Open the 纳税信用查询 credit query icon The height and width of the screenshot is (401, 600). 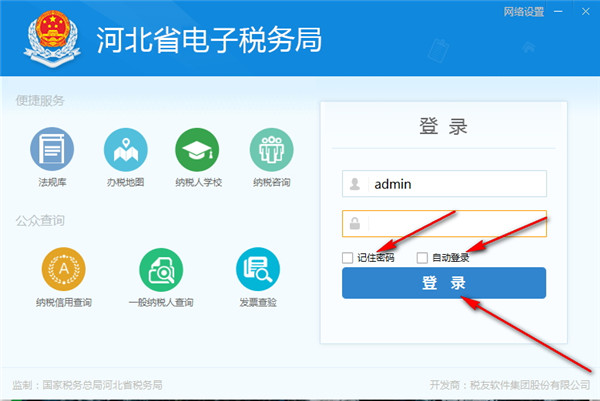click(x=64, y=269)
